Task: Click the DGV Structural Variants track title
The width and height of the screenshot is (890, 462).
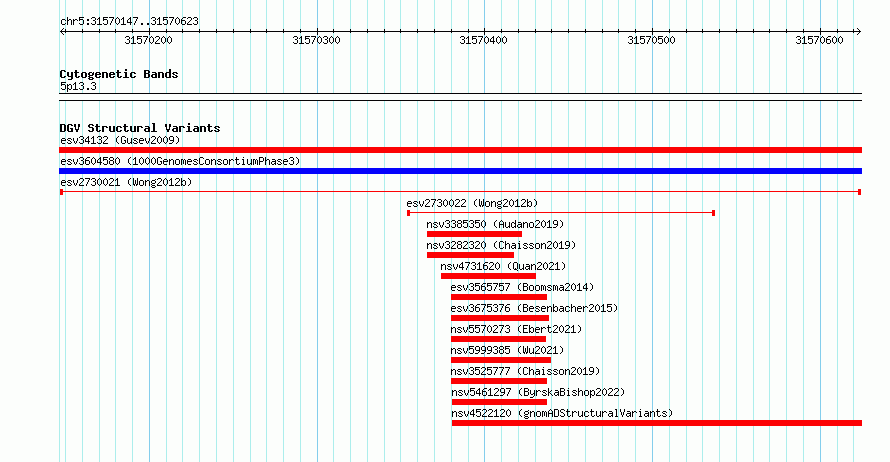Action: tap(140, 128)
